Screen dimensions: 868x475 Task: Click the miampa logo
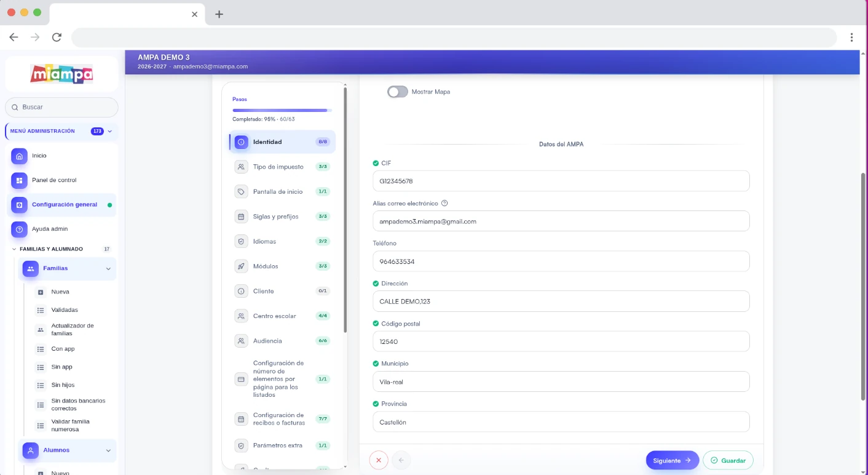(61, 74)
